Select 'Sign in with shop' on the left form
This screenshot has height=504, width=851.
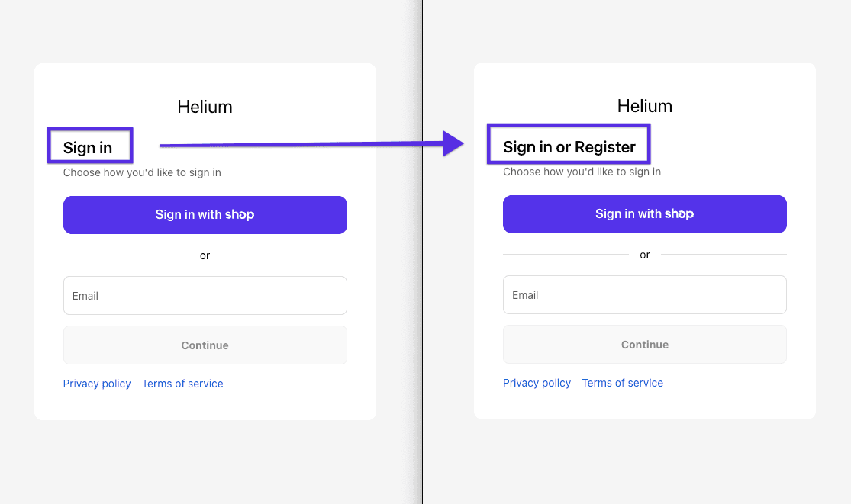(205, 214)
